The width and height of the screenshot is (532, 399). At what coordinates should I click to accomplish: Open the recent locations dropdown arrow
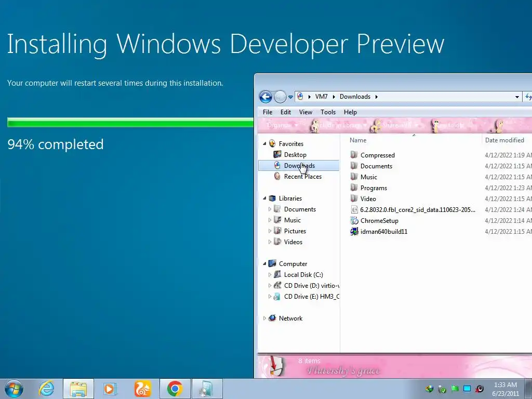tap(290, 97)
